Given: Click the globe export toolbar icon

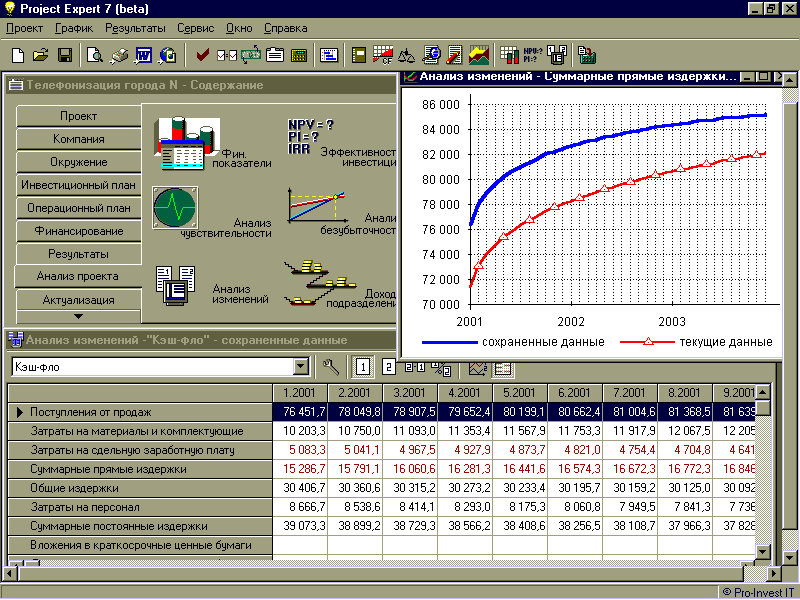Looking at the screenshot, I should pyautogui.click(x=167, y=55).
